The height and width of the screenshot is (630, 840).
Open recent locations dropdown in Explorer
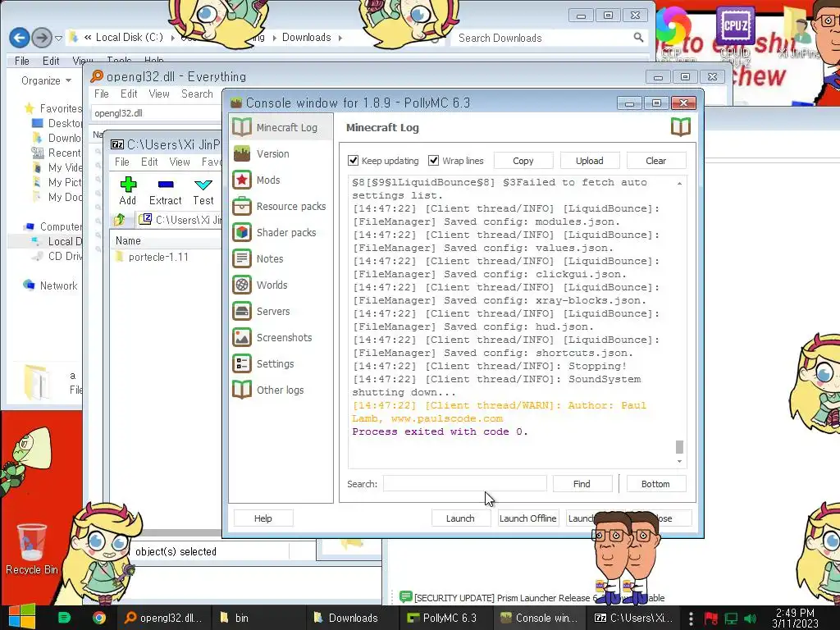tap(58, 38)
